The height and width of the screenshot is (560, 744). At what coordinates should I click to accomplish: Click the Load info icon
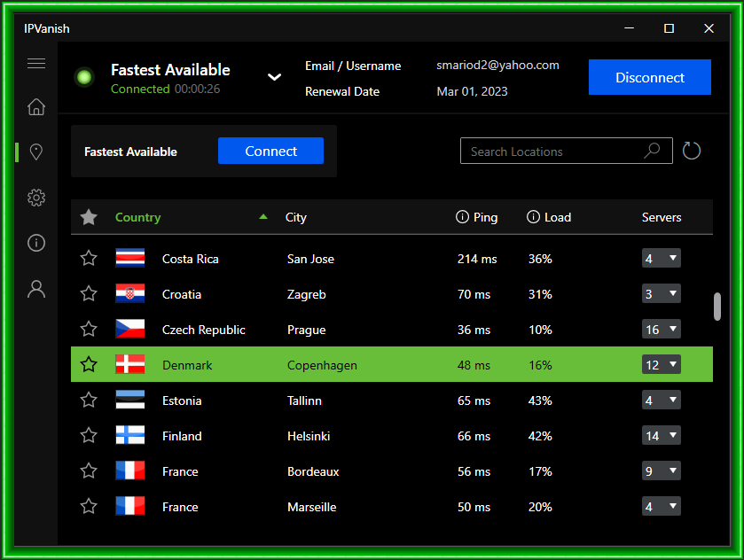533,217
